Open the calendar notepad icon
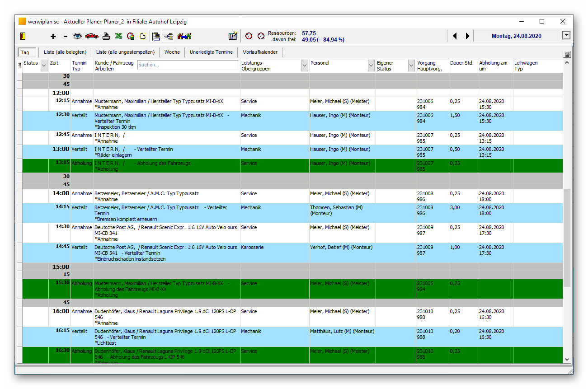Viewport: 588px width, 389px height. 233,36
